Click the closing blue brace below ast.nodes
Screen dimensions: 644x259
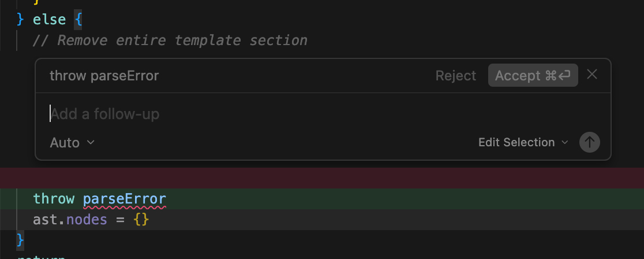point(21,239)
